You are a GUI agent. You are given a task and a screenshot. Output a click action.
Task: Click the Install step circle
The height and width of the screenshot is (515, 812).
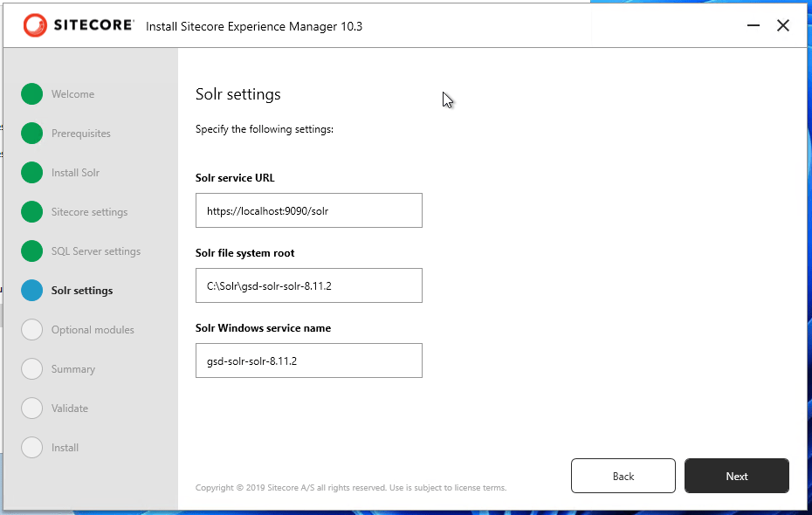tap(32, 448)
